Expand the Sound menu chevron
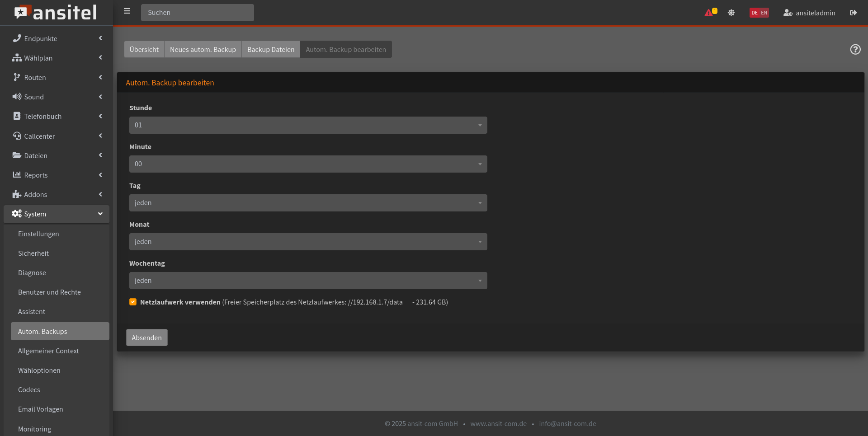 (100, 97)
